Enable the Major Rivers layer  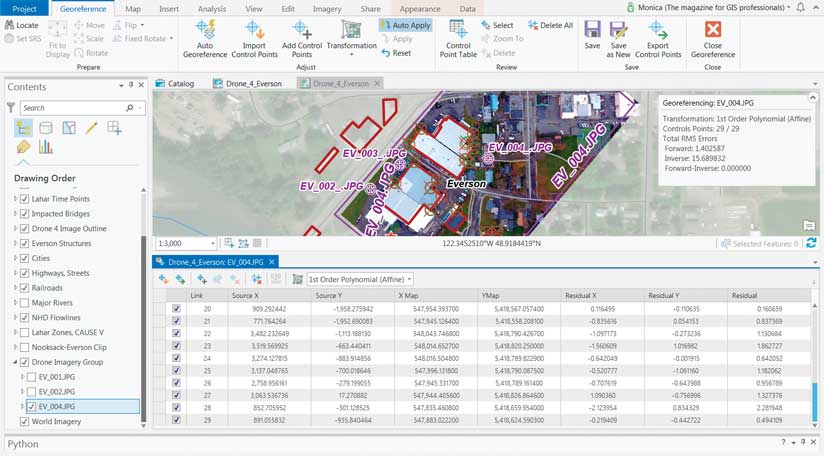coord(24,303)
